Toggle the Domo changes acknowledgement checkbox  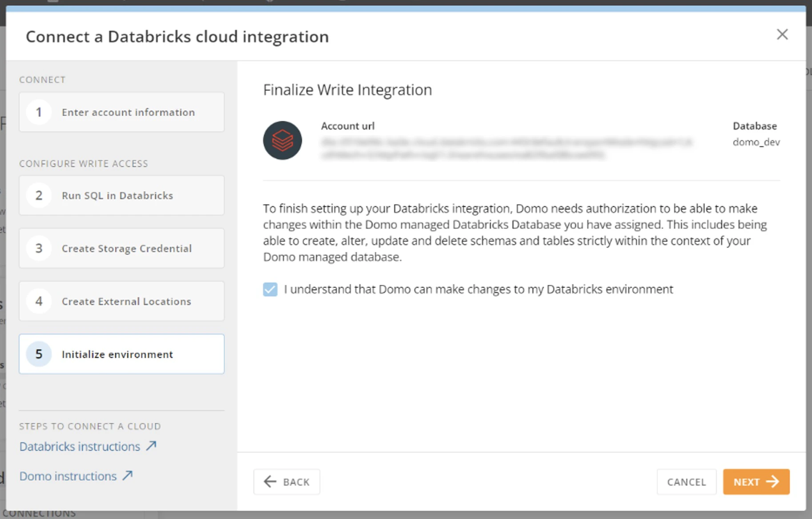(270, 289)
